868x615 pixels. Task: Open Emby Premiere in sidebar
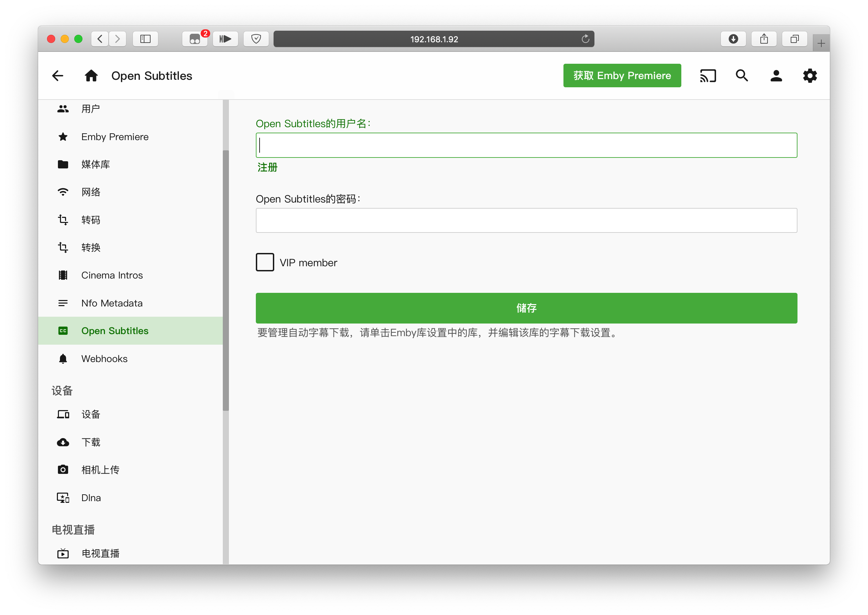(x=130, y=137)
